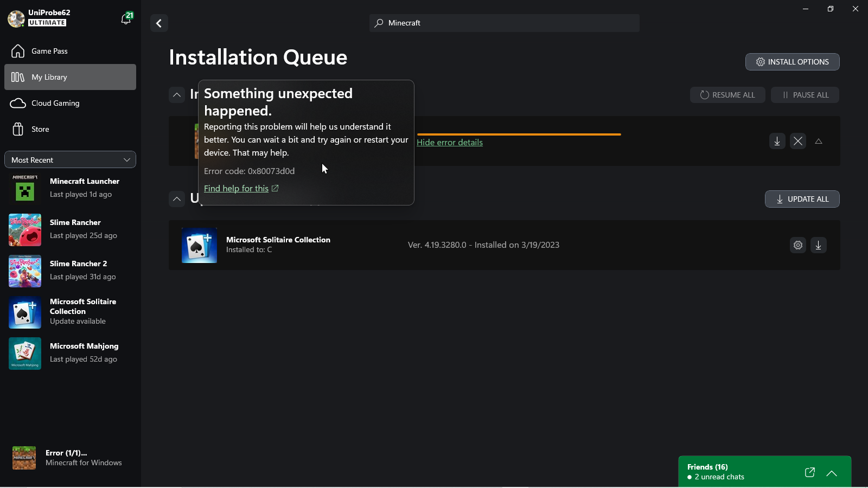
Task: Click the Install Options button
Action: [792, 62]
